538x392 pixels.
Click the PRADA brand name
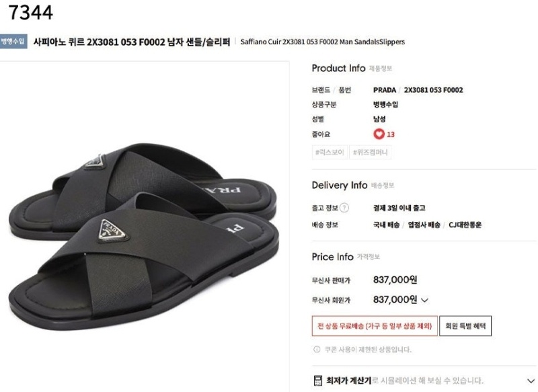[385, 89]
